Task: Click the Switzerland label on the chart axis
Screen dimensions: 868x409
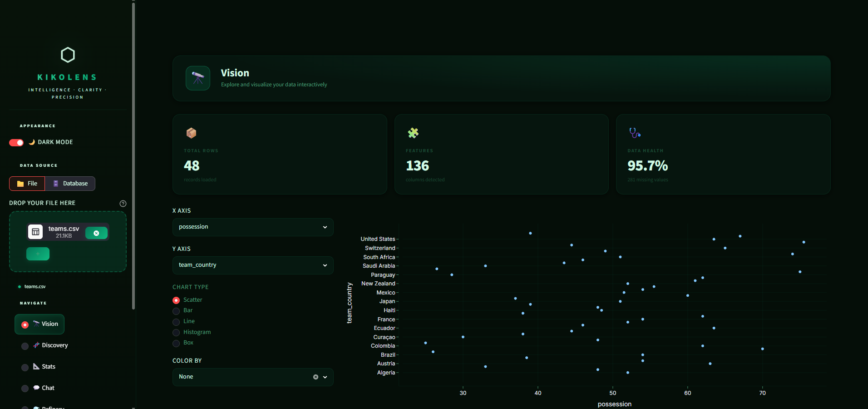Action: 380,248
